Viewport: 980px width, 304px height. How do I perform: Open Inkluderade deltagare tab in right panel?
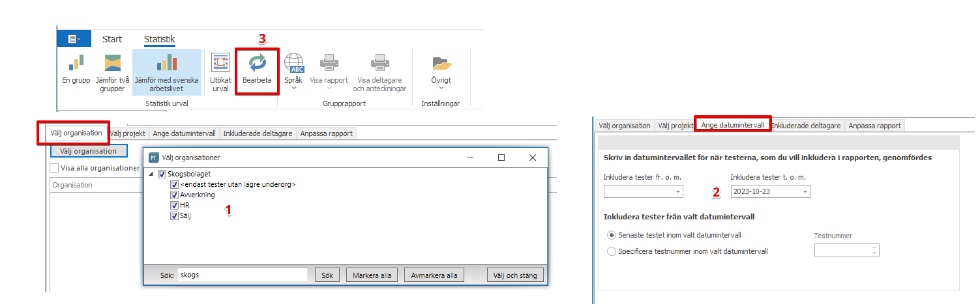point(806,126)
